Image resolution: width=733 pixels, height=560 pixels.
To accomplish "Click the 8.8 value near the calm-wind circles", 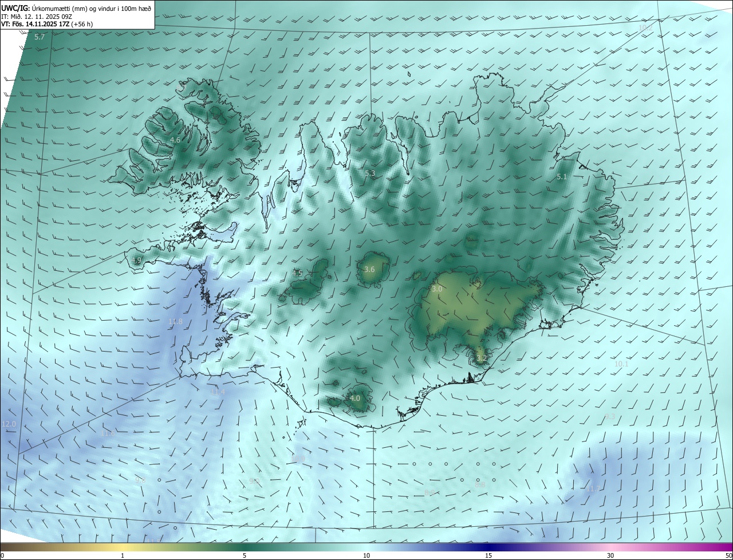I will point(480,484).
